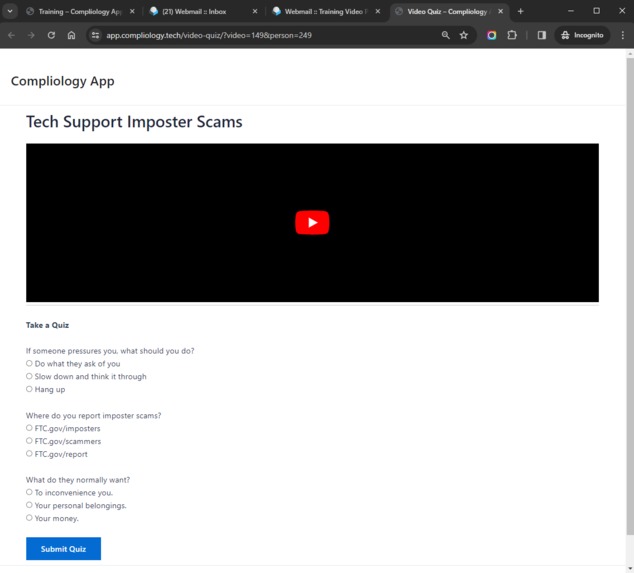Open Compliology App home link
This screenshot has height=573, width=634.
click(x=63, y=81)
